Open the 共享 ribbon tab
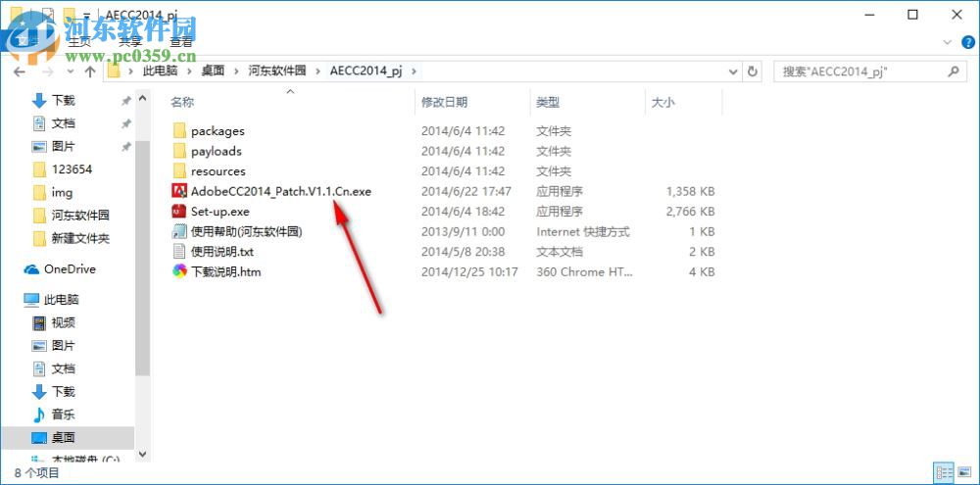This screenshot has height=485, width=980. click(130, 42)
